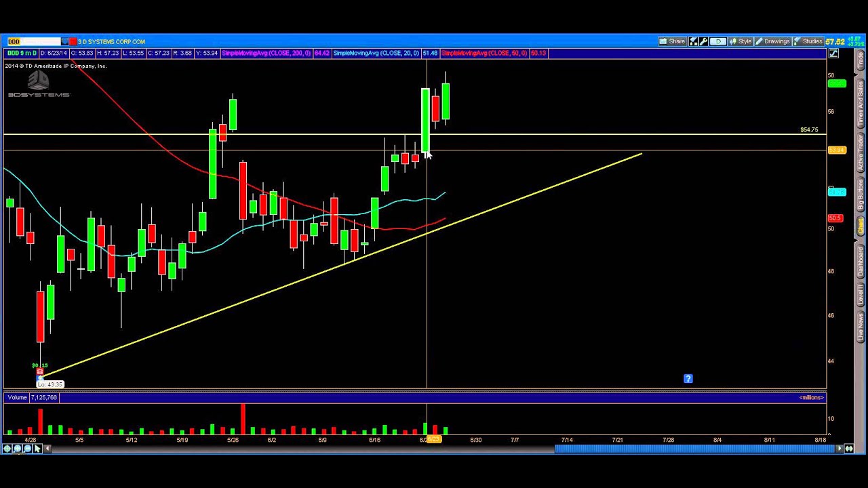Click the Share button
The height and width of the screenshot is (488, 868).
pyautogui.click(x=672, y=41)
